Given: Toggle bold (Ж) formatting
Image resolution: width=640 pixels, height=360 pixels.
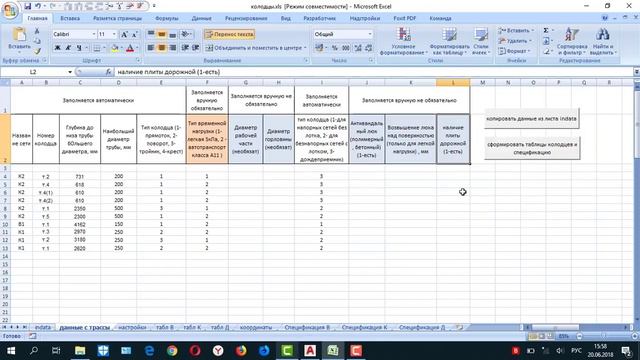Looking at the screenshot, I should 58,48.
